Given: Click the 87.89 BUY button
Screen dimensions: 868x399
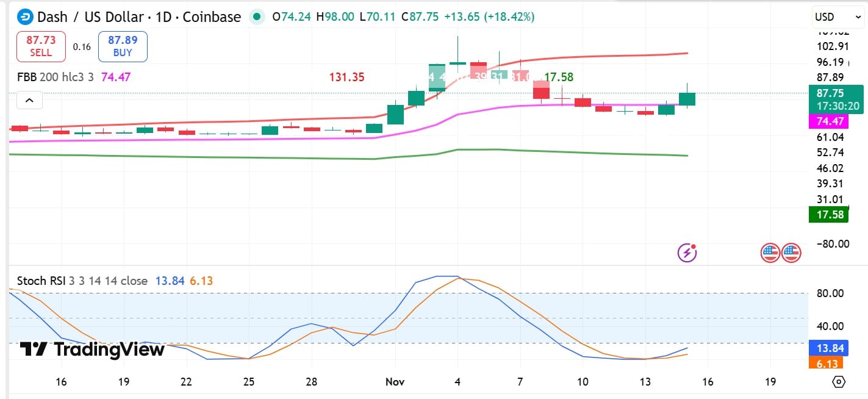Looking at the screenshot, I should click(123, 46).
